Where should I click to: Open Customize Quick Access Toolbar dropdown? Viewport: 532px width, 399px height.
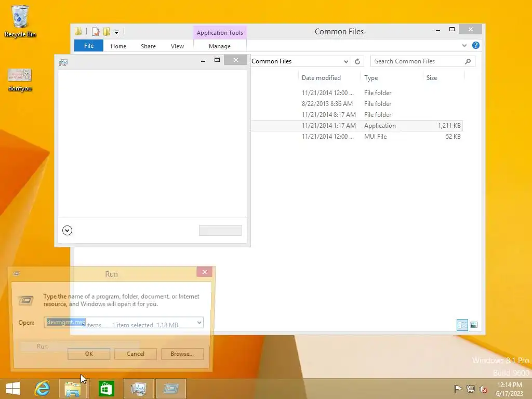pyautogui.click(x=116, y=32)
